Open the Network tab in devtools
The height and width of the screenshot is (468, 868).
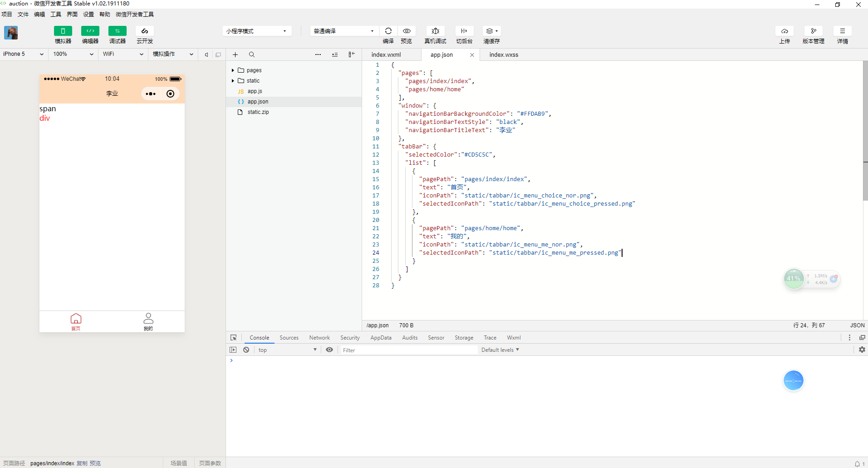point(319,338)
